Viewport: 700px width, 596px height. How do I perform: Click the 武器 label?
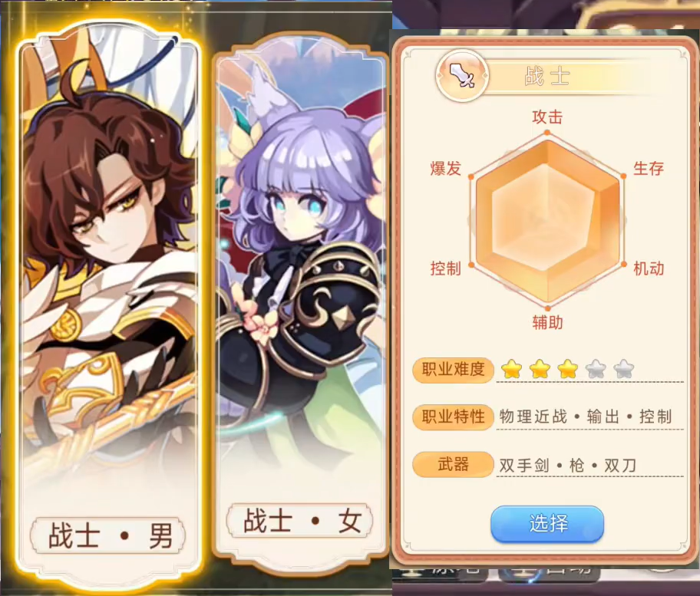[453, 464]
